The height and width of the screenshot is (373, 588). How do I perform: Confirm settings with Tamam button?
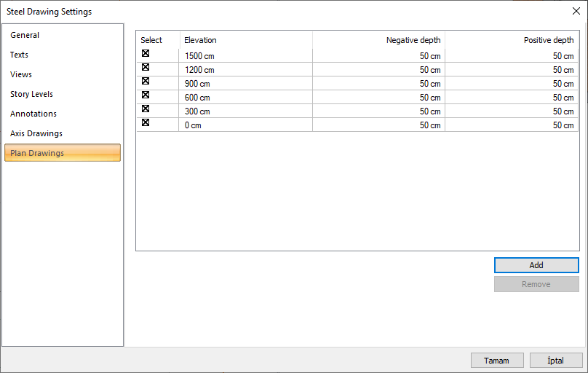click(497, 361)
